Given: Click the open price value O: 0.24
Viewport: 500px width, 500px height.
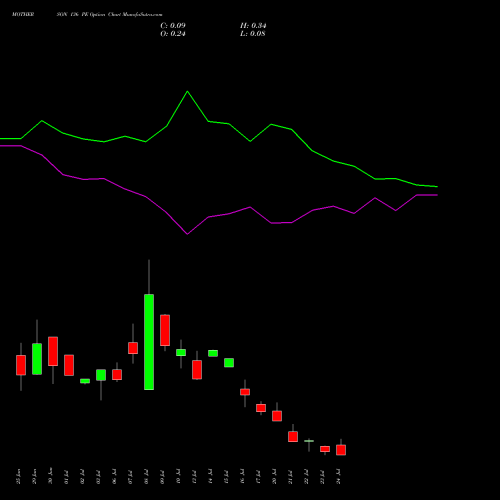Looking at the screenshot, I should (173, 34).
